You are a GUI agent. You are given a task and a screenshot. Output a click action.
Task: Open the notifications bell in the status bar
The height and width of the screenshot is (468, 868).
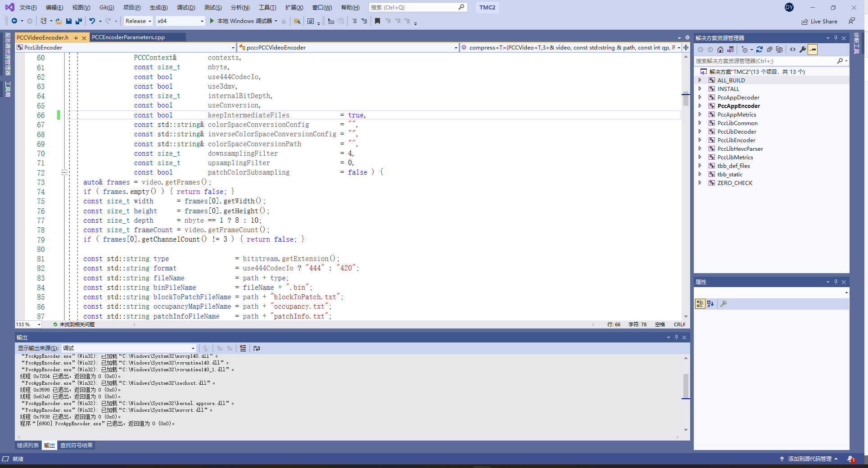pyautogui.click(x=850, y=459)
